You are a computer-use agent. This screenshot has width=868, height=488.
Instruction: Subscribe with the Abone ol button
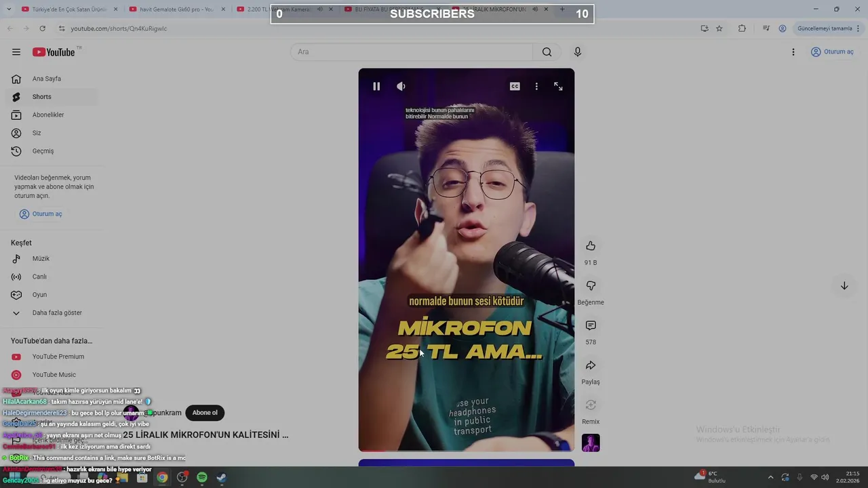(205, 413)
